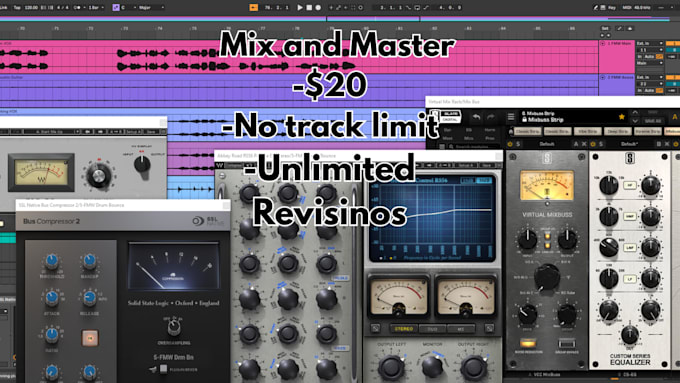Toggle the Custom Series Equalizer power button
Viewport: 680px width, 383px height.
pyautogui.click(x=593, y=144)
